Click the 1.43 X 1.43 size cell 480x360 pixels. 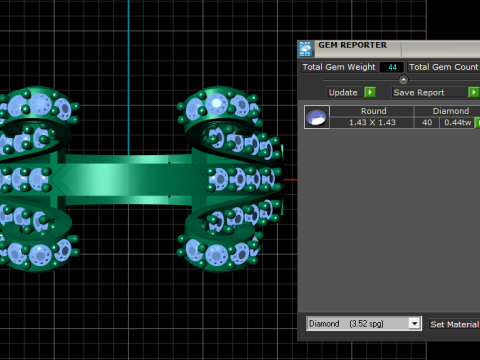pos(372,123)
